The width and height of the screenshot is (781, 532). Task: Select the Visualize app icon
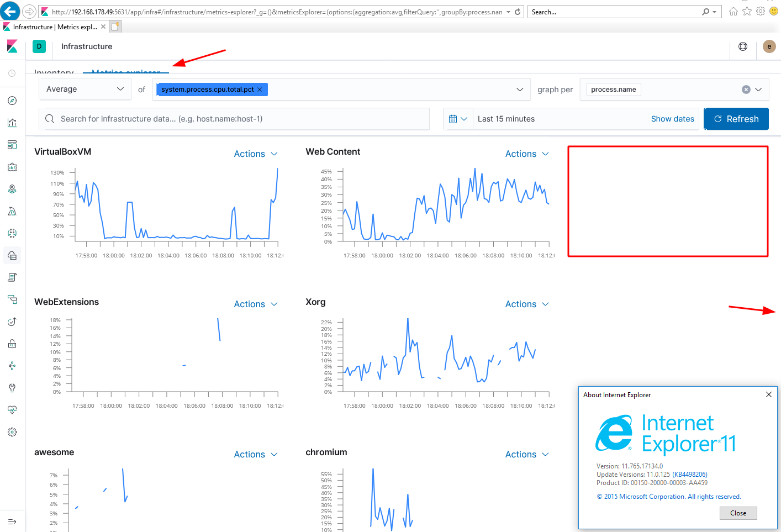coord(12,123)
